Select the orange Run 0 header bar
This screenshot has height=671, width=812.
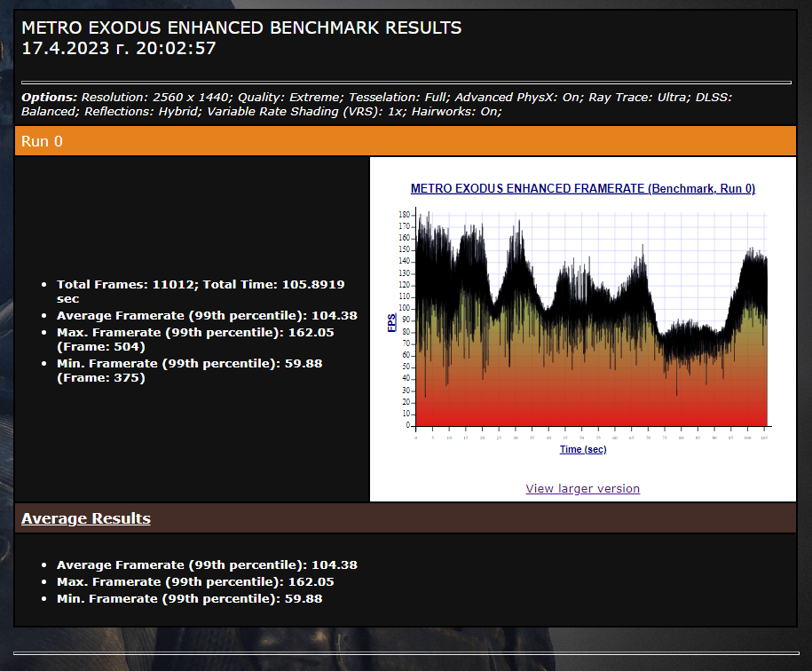(x=406, y=141)
